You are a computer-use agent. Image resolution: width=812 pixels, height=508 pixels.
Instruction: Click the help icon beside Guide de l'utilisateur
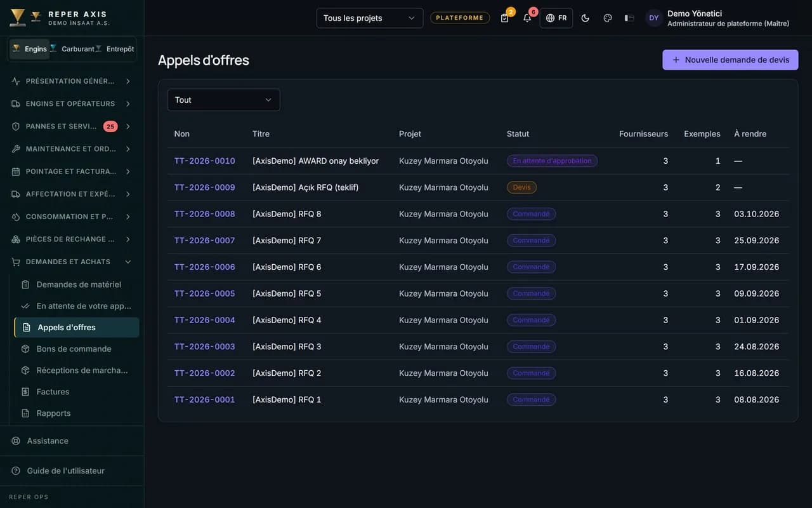16,471
